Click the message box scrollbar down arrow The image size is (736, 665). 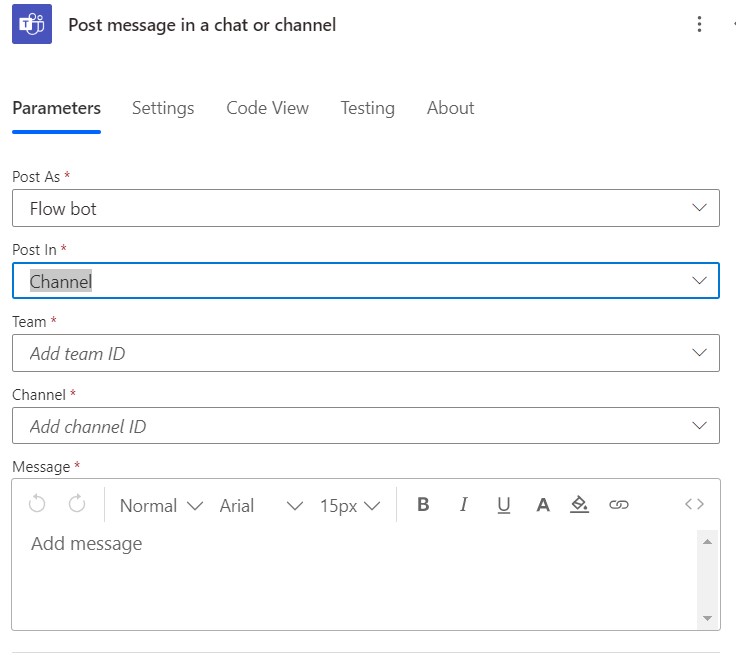707,618
